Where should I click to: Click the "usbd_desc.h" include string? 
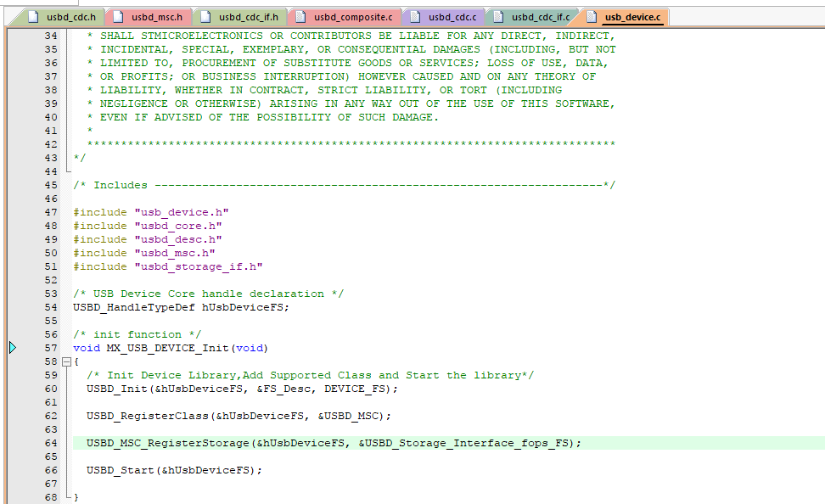point(178,240)
